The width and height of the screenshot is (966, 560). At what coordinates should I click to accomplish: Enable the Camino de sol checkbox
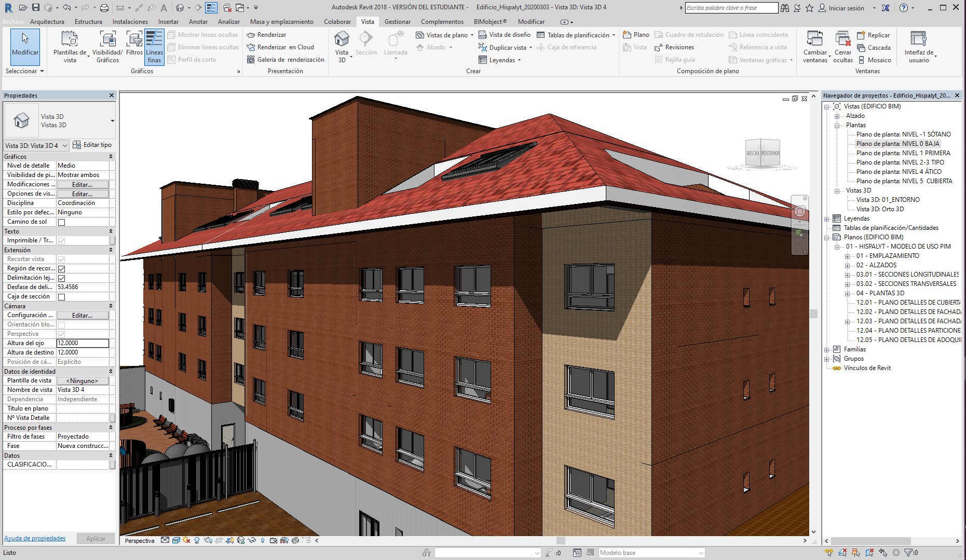[x=61, y=222]
